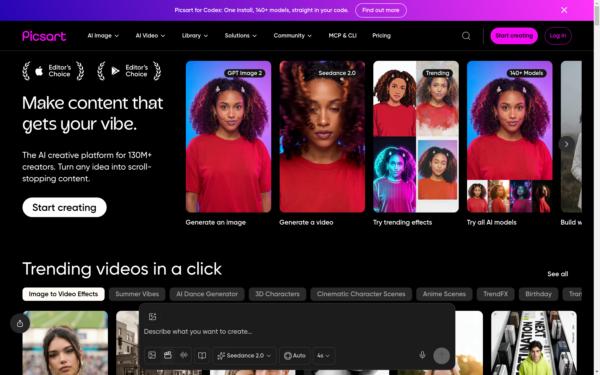Expand the Community menu
The height and width of the screenshot is (375, 600).
(293, 36)
